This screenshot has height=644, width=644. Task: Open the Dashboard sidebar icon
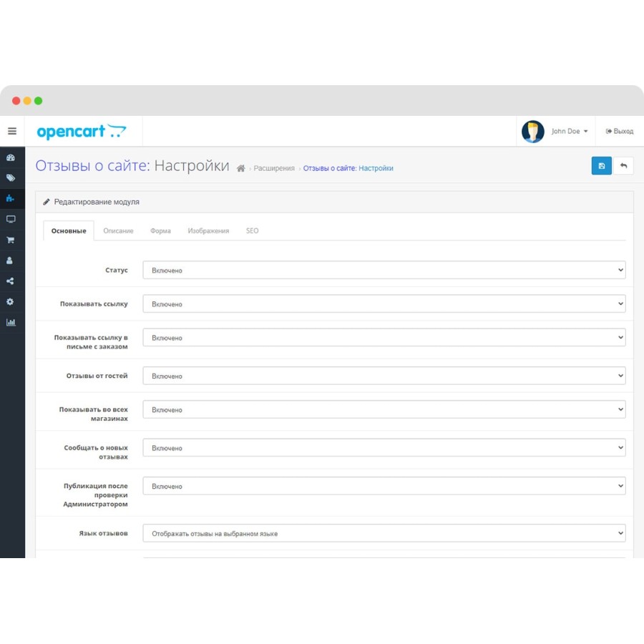click(x=11, y=157)
